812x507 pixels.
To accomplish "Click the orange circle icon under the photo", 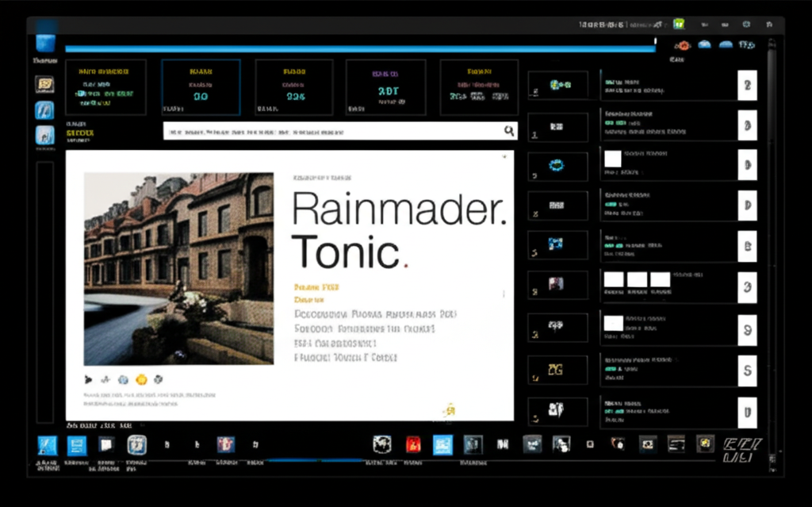I will pyautogui.click(x=142, y=379).
